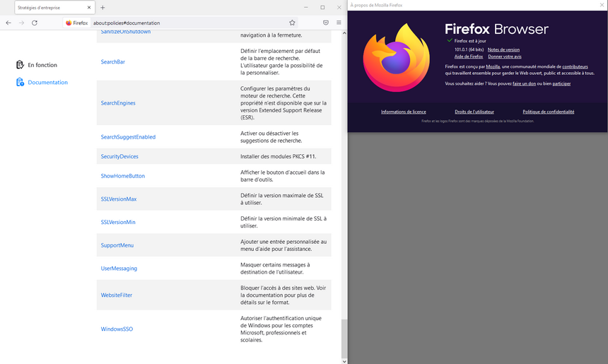
Task: Minimize the Firefox browser window
Action: click(x=306, y=7)
